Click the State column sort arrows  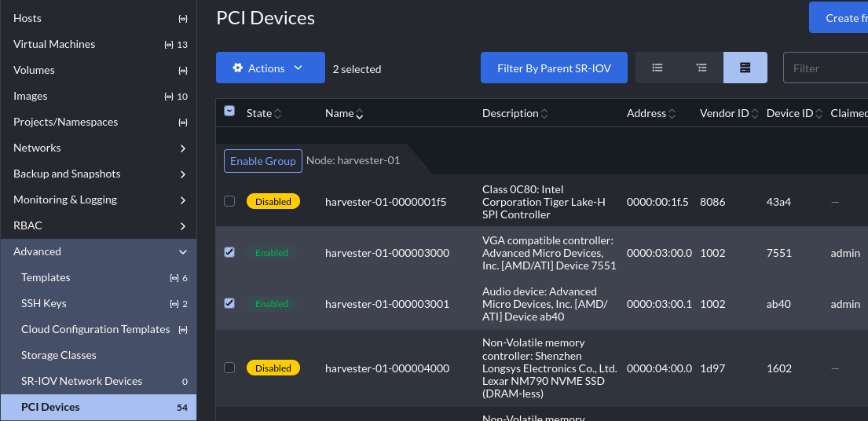[x=277, y=114]
